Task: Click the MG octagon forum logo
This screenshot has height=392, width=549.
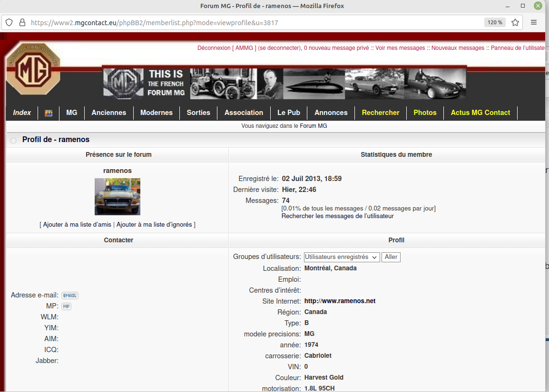Action: 34,69
